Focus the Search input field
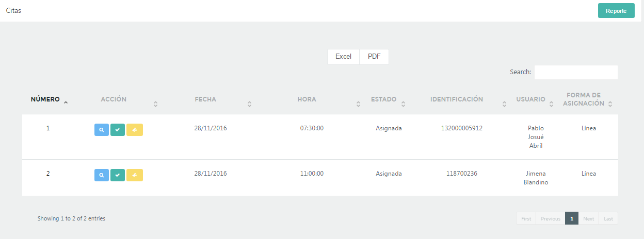 pyautogui.click(x=576, y=72)
